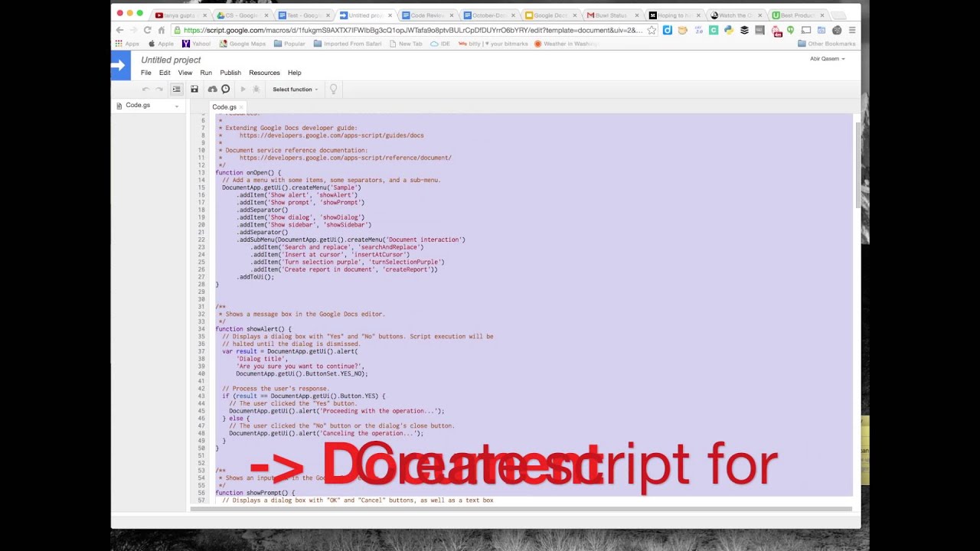Reload the page in browser
980x551 pixels.
(x=147, y=30)
